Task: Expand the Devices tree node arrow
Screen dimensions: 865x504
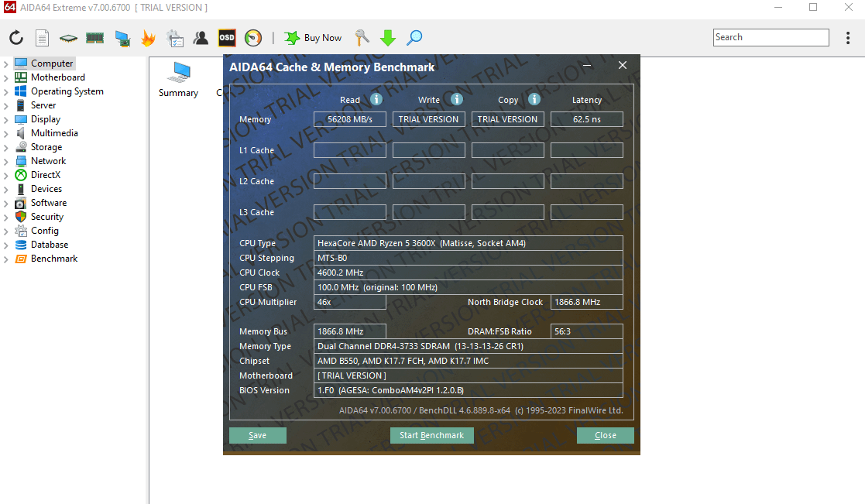Action: click(6, 190)
